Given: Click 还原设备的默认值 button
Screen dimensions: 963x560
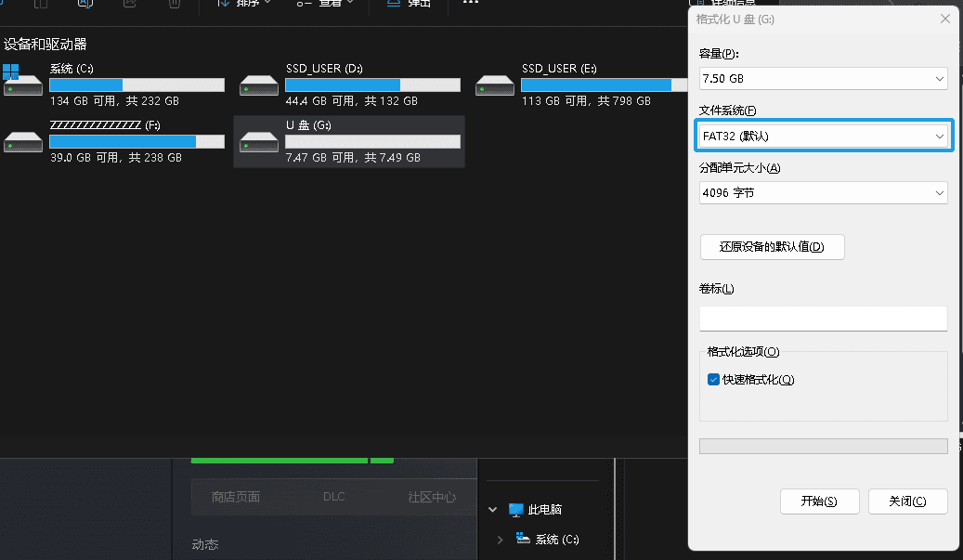Looking at the screenshot, I should coord(772,247).
